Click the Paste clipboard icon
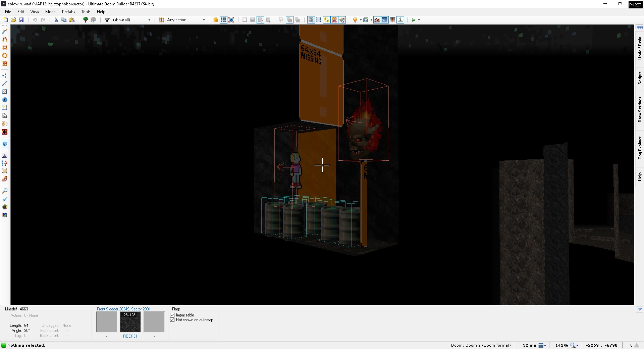This screenshot has height=349, width=644. point(72,20)
